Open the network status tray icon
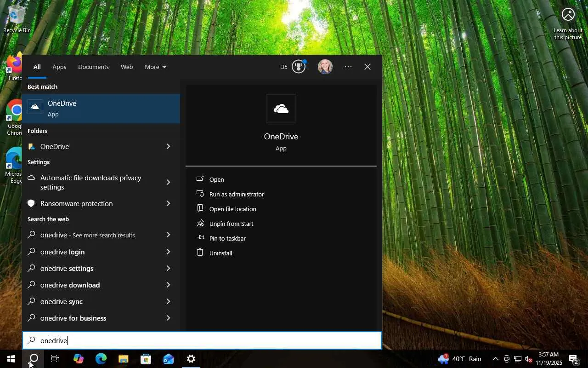 pyautogui.click(x=518, y=359)
